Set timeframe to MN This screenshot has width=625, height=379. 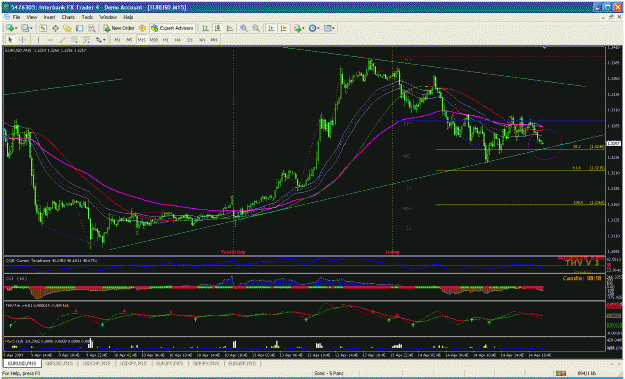click(214, 40)
